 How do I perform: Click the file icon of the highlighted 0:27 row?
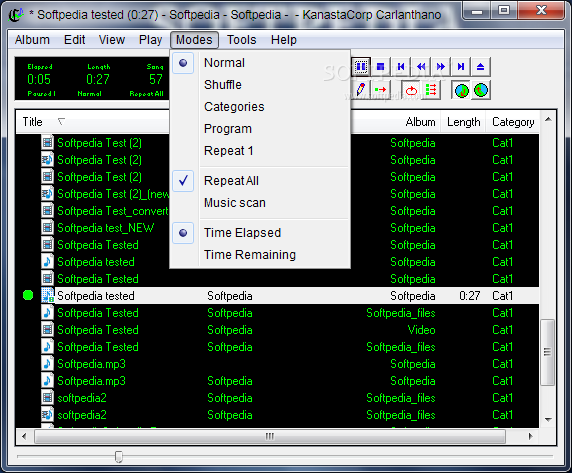click(x=47, y=295)
